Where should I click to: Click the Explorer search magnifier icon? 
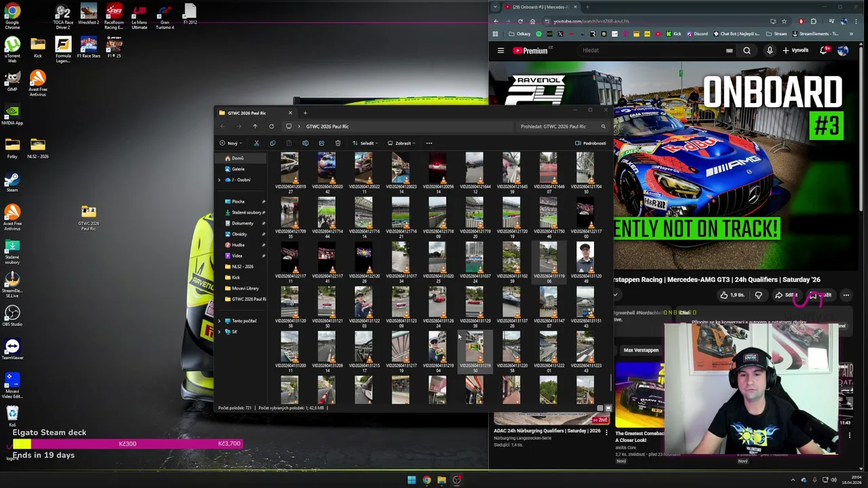(603, 126)
